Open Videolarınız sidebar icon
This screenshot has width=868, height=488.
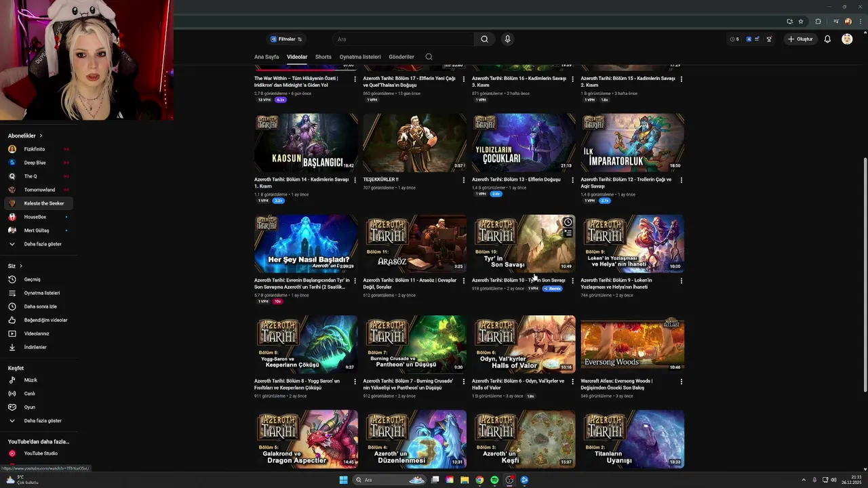[12, 333]
